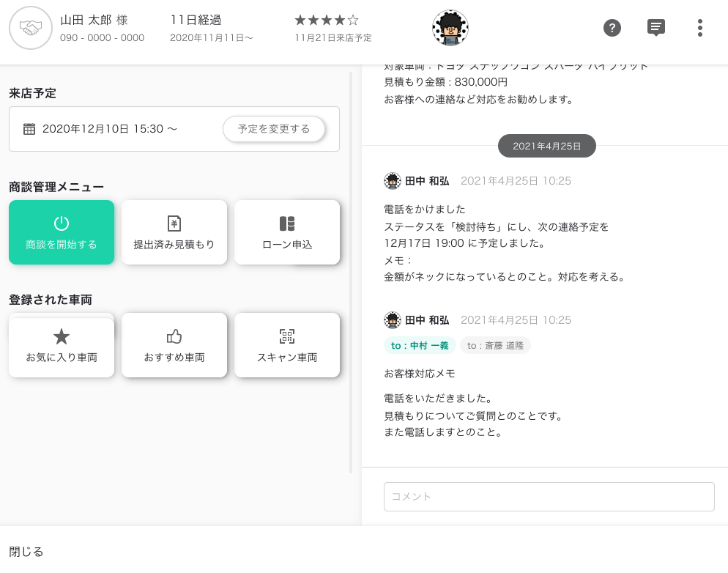Click the help question mark icon

pos(612,28)
